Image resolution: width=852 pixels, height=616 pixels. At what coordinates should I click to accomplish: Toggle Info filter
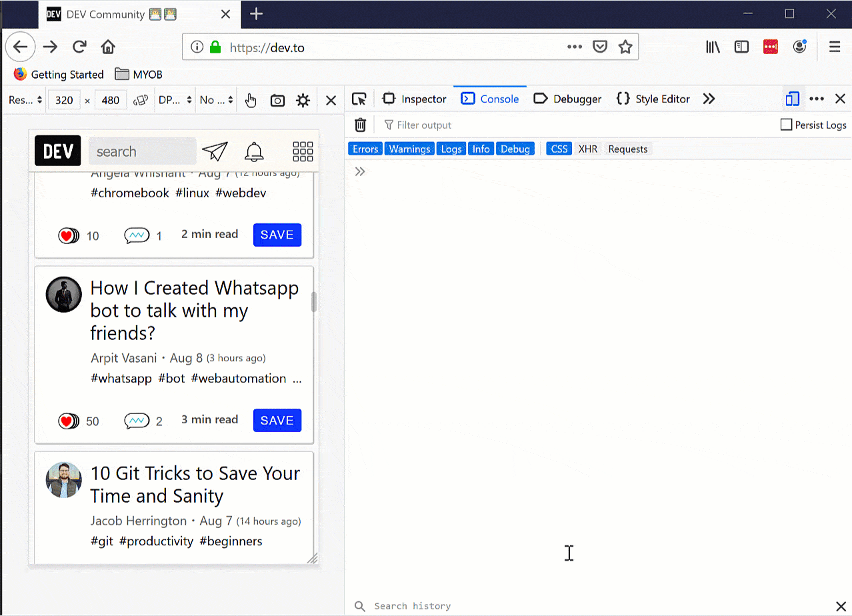pos(481,149)
